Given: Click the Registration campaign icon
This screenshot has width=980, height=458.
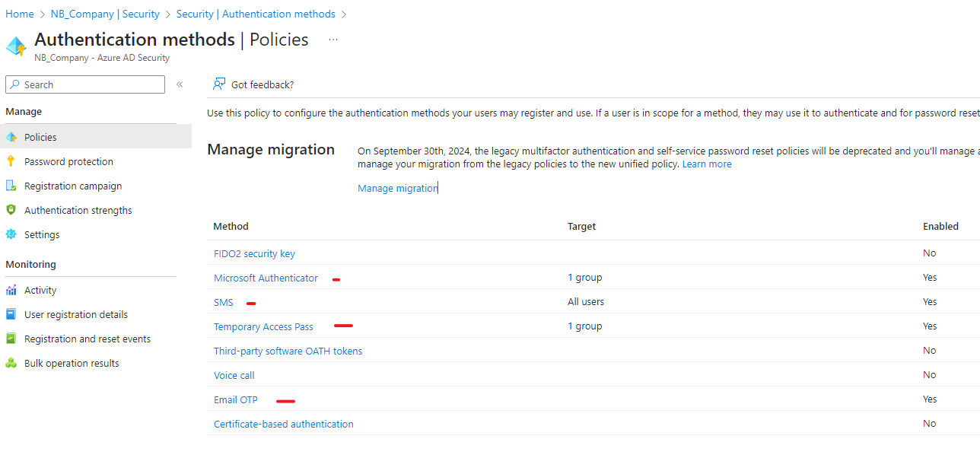Looking at the screenshot, I should coord(11,185).
